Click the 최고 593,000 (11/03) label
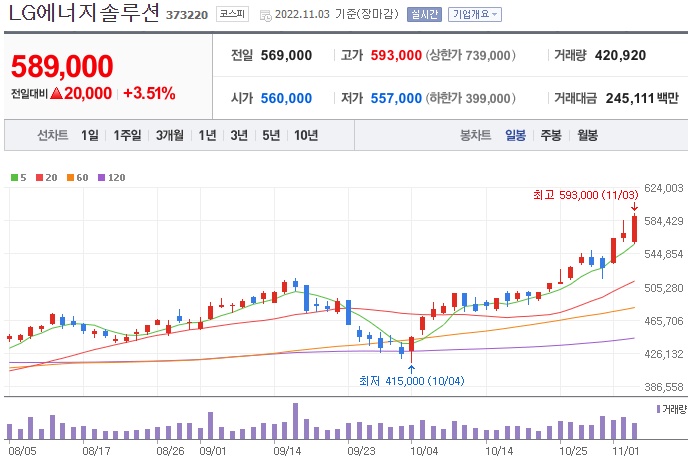688x458 pixels. 585,195
